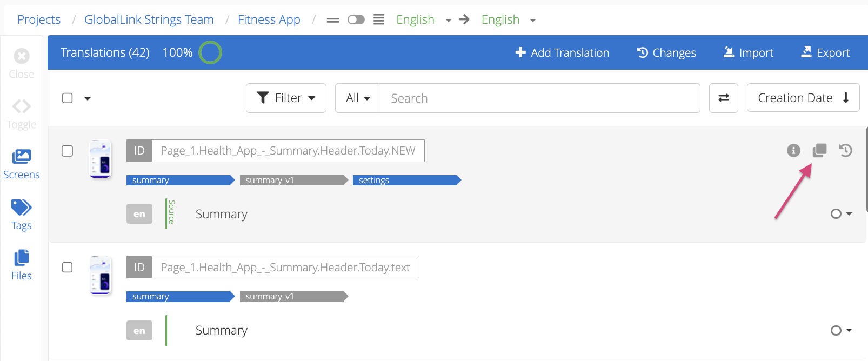Open the Tags sidebar panel
Image resolution: width=868 pixels, height=361 pixels.
(22, 215)
